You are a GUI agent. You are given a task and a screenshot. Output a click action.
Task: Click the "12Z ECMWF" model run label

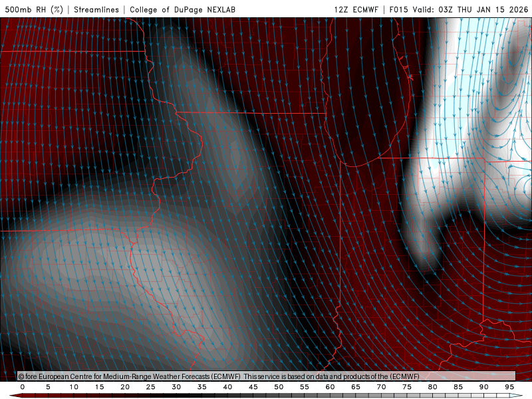click(x=356, y=9)
